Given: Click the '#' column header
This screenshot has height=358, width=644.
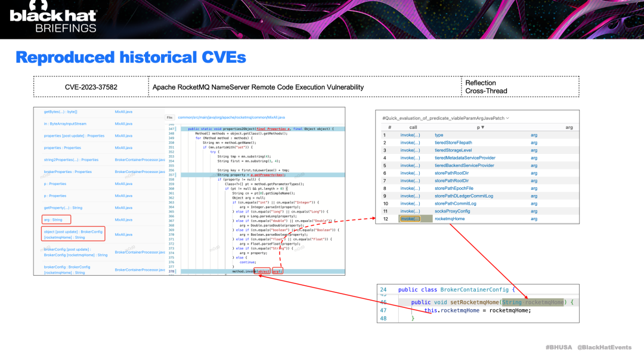Looking at the screenshot, I should (x=389, y=128).
